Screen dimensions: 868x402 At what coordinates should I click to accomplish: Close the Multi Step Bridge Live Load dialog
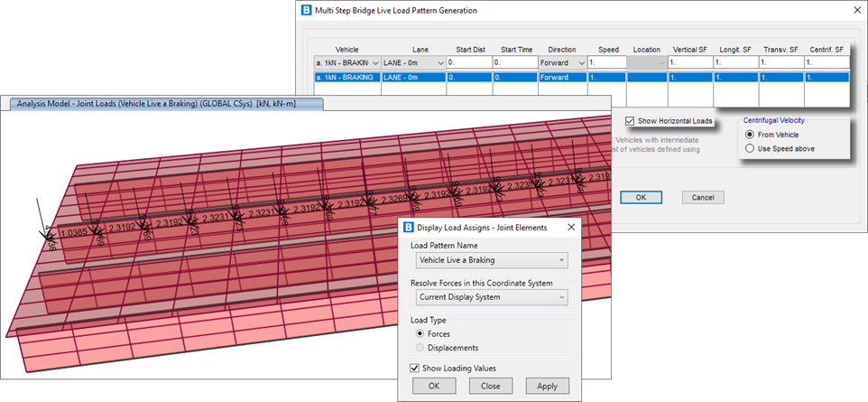coord(855,10)
